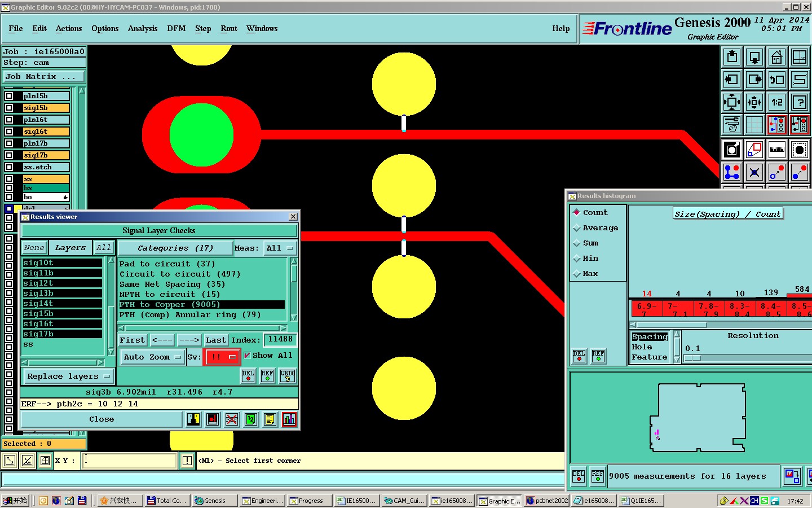Open the Sv severity dropdown
Screen dimensions: 812x508
(223, 357)
